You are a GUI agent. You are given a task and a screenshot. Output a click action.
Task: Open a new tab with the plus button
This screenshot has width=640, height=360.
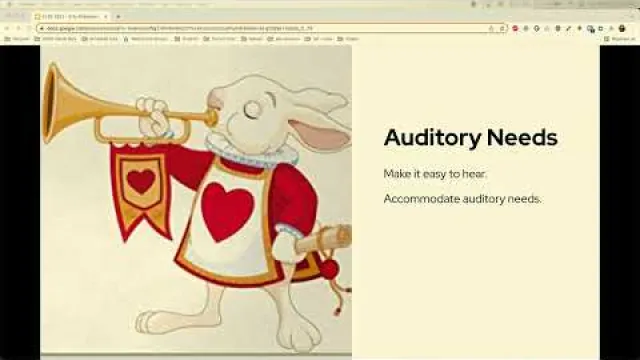coord(118,17)
